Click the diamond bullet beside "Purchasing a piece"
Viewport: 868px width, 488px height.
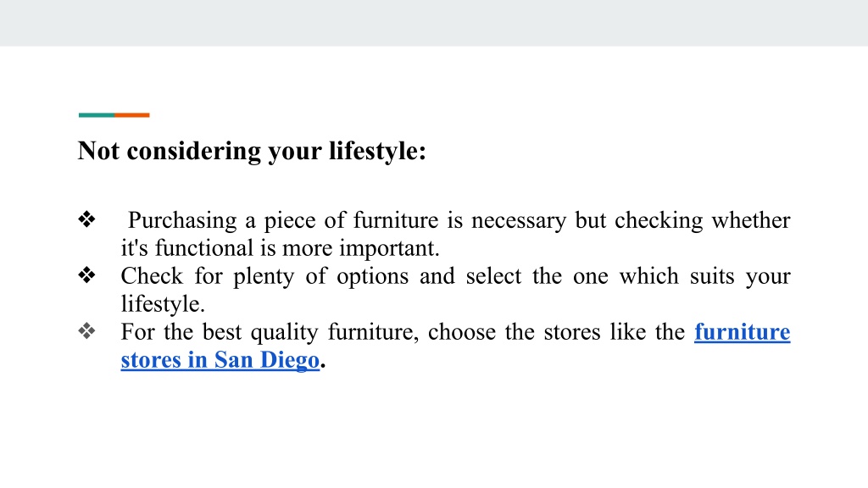(87, 219)
